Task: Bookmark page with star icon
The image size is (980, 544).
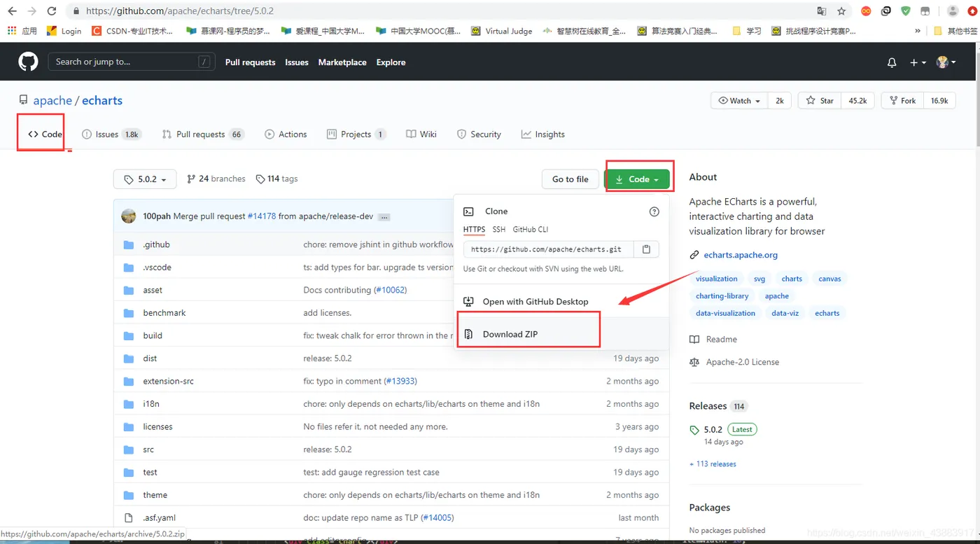Action: 841,11
